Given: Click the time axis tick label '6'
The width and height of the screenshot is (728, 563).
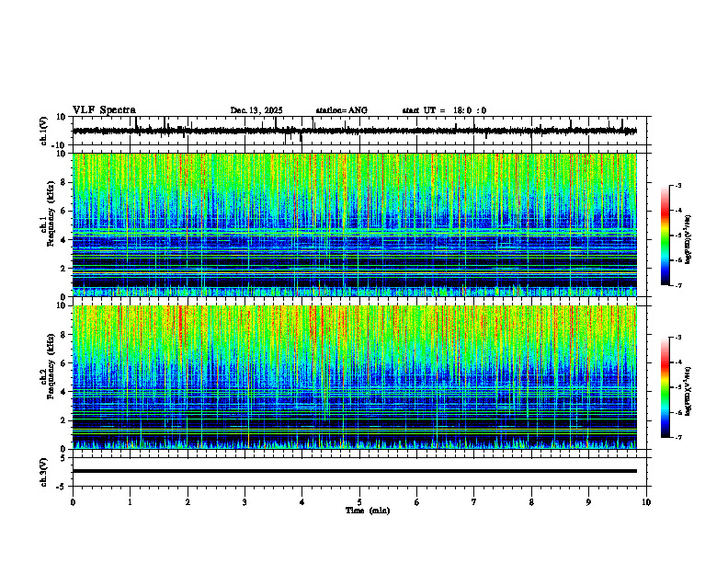Looking at the screenshot, I should point(417,502).
